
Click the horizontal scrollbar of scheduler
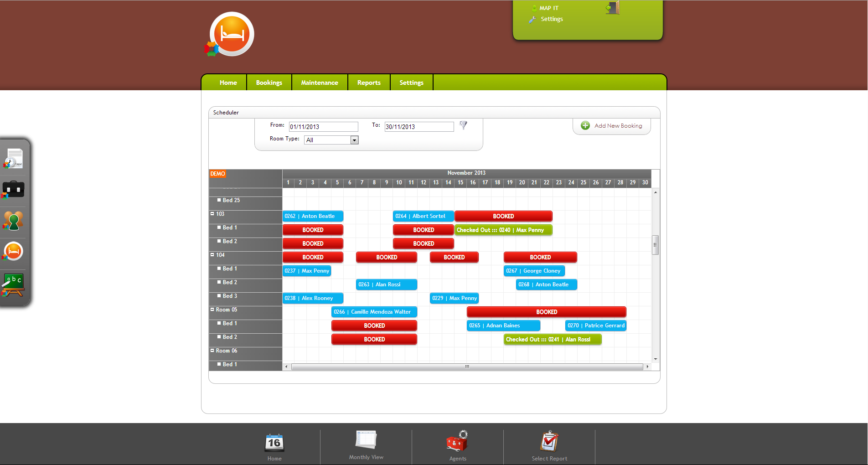click(467, 367)
